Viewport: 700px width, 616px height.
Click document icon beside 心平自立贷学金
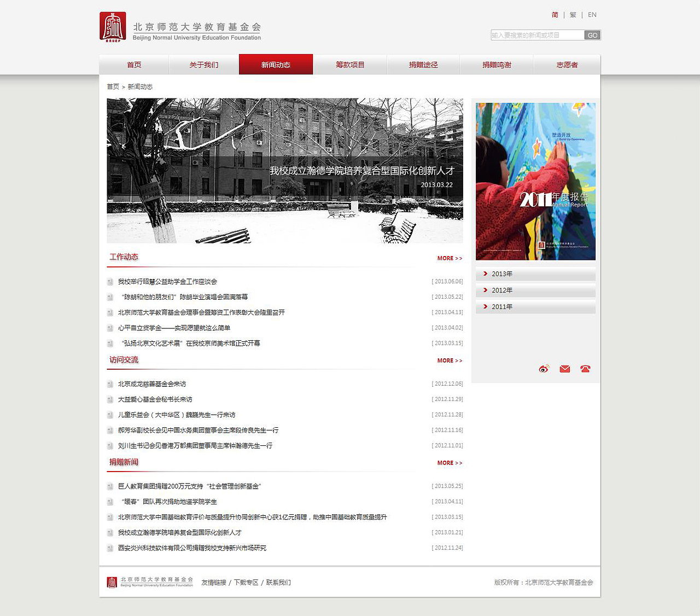coord(110,328)
